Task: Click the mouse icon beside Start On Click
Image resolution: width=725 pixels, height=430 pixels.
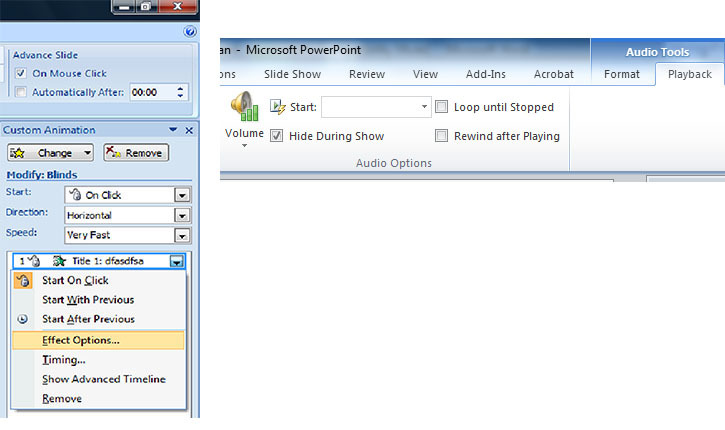Action: [x=23, y=281]
